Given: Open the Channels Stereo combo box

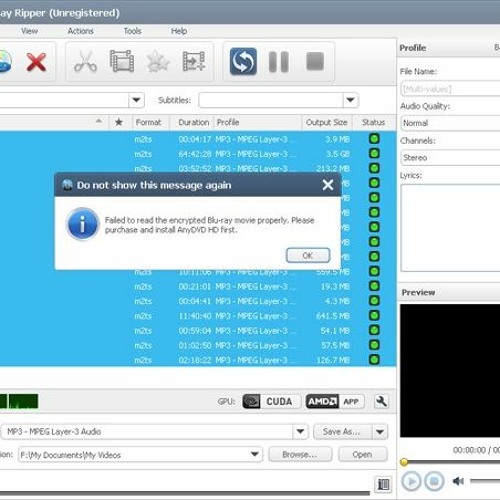Looking at the screenshot, I should [450, 157].
